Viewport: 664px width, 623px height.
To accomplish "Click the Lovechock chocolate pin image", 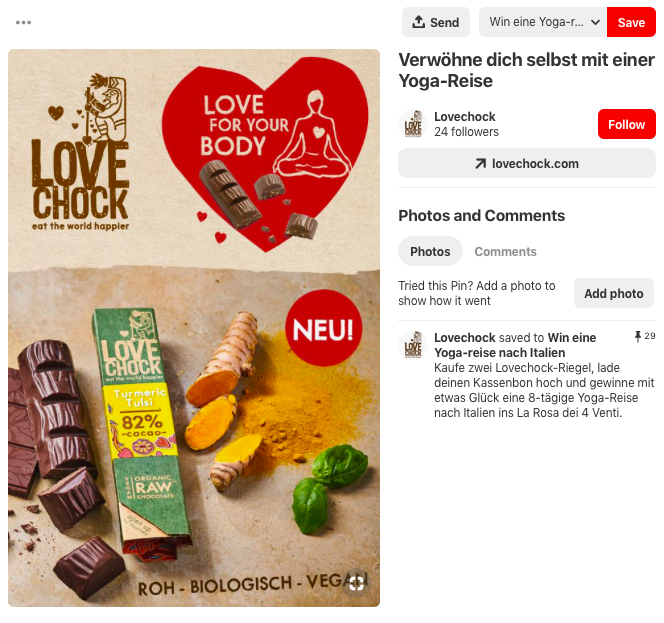I will (x=194, y=328).
